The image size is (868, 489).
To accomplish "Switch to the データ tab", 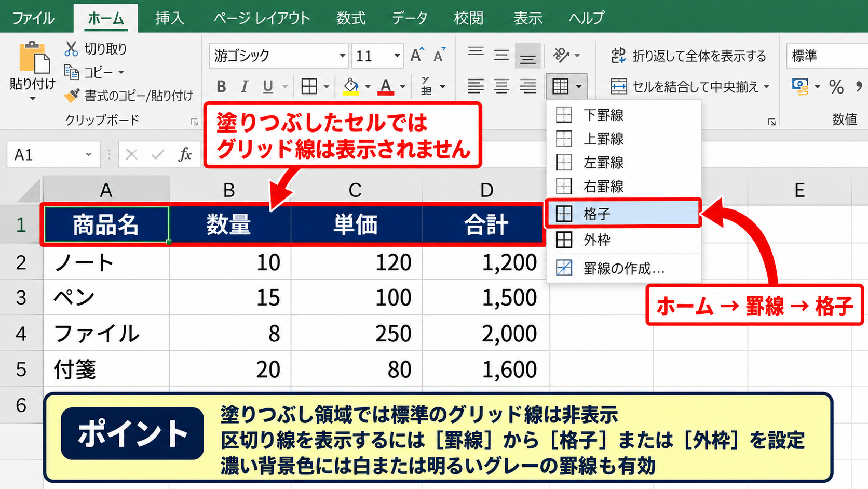I will pyautogui.click(x=410, y=18).
